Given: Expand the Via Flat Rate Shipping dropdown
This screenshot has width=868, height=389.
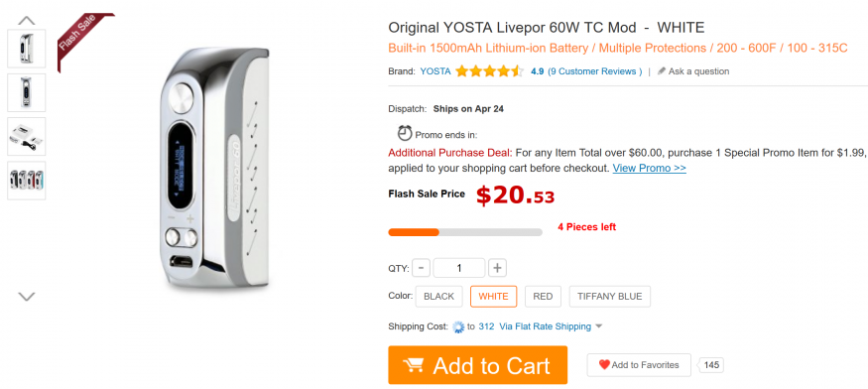Looking at the screenshot, I should [x=551, y=326].
